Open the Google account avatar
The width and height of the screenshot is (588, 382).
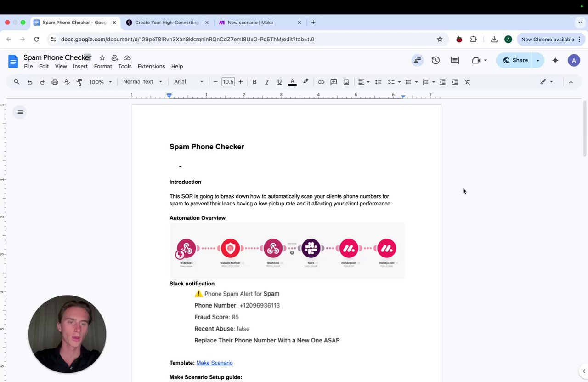pos(574,60)
